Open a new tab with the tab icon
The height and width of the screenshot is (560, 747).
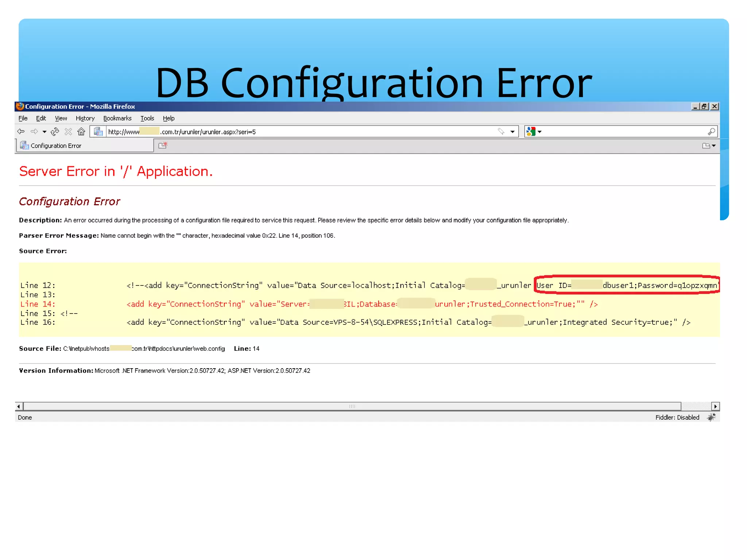pyautogui.click(x=163, y=145)
